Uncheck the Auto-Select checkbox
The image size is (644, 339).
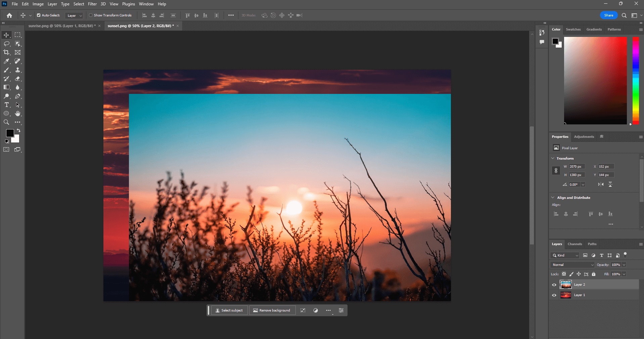pyautogui.click(x=39, y=15)
